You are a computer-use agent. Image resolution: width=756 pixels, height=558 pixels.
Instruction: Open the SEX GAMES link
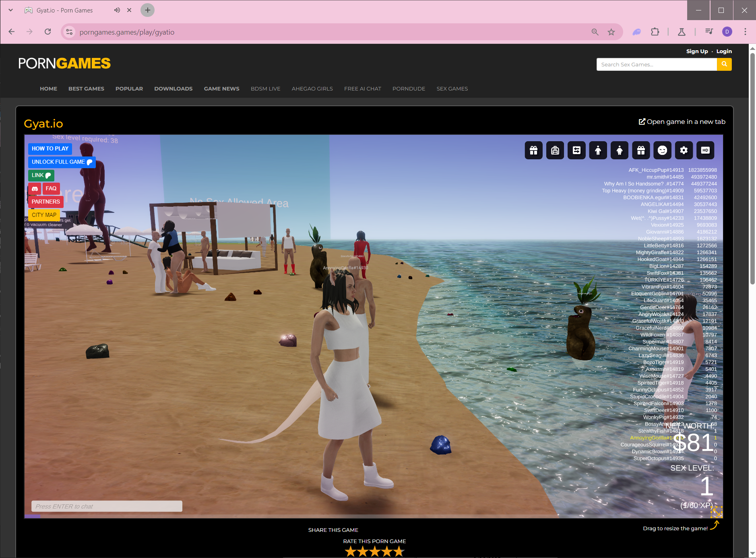coord(452,89)
